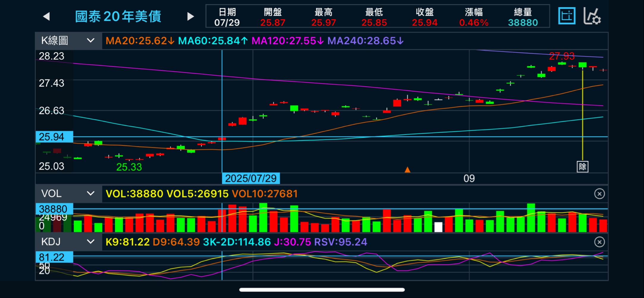Tap the VOL10:27681 average volume value
This screenshot has height=298, width=644.
(x=265, y=194)
